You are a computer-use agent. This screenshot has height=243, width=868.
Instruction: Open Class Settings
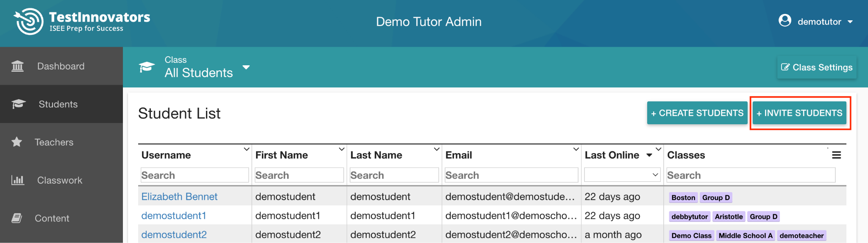[817, 67]
